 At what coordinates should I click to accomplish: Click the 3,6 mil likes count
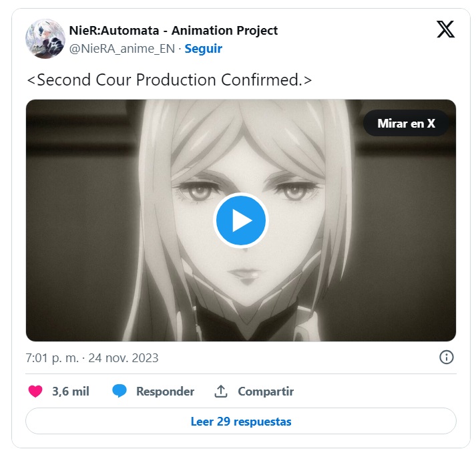click(71, 392)
